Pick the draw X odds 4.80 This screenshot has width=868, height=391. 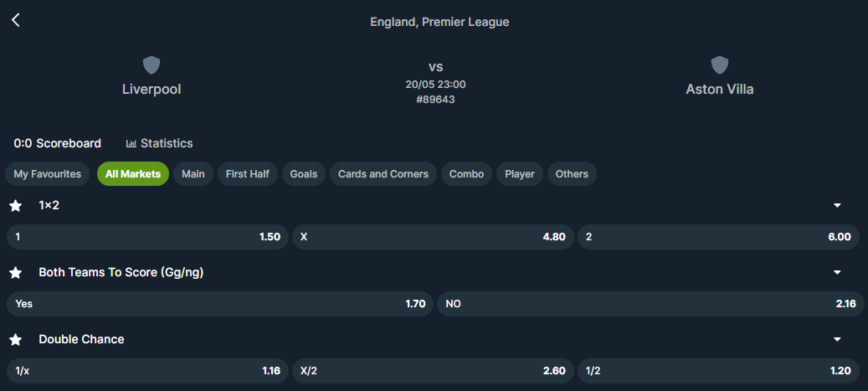pos(433,237)
